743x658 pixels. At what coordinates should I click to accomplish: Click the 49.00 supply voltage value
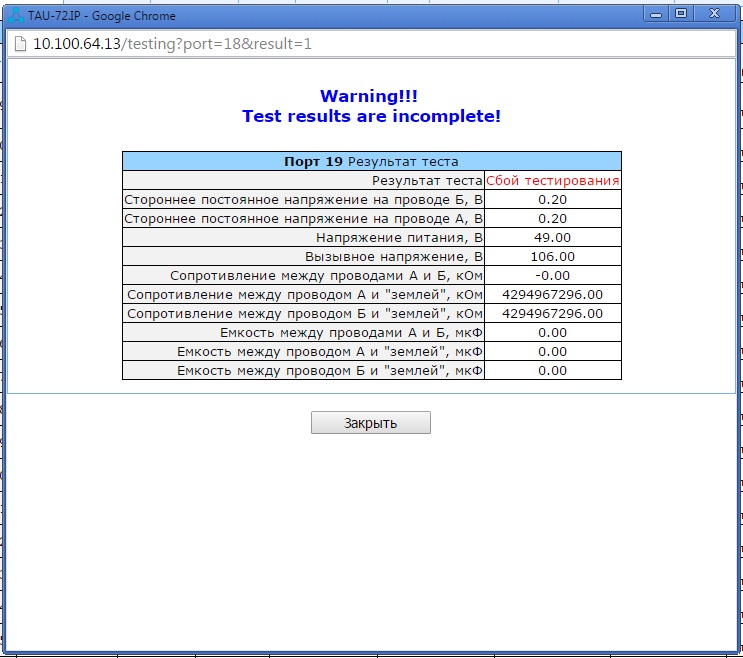pyautogui.click(x=553, y=237)
